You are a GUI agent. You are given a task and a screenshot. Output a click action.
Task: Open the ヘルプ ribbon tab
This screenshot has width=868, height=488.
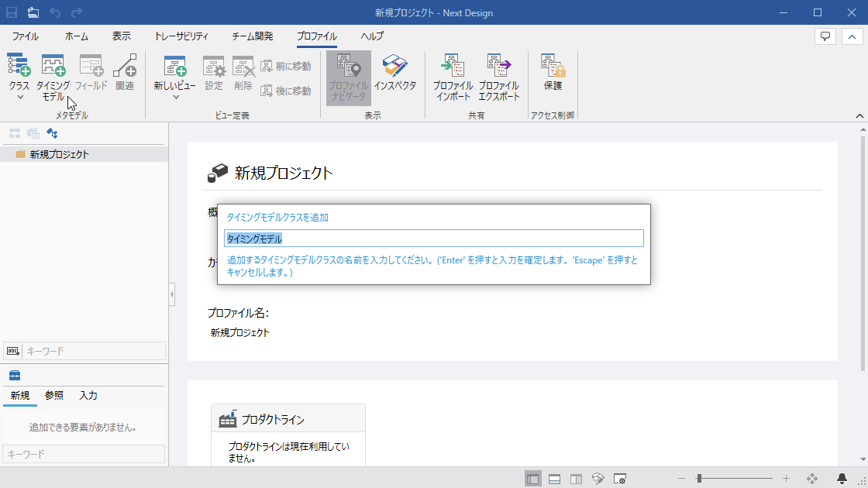tap(372, 36)
